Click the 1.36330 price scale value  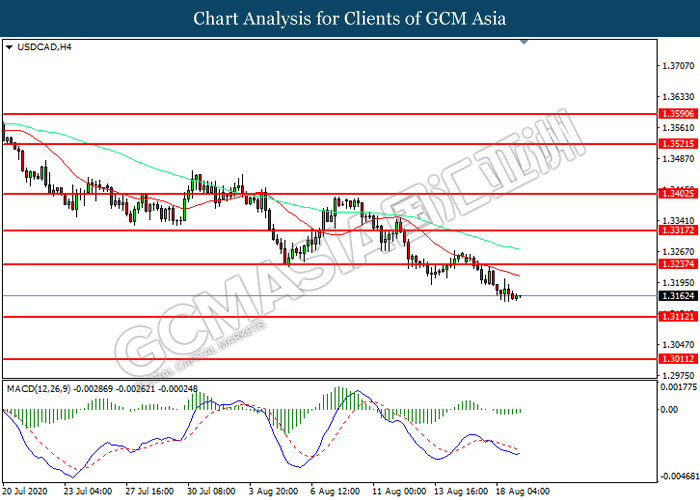678,97
